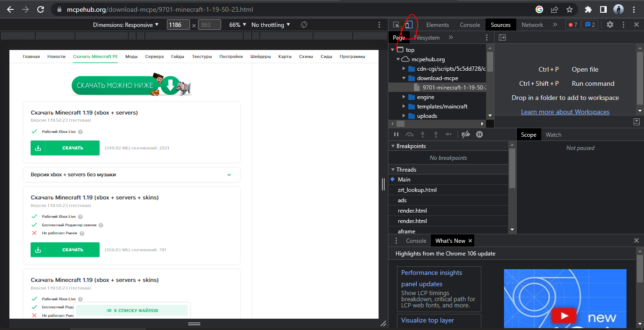Open DevTools three-dot customize menu
Image resolution: width=644 pixels, height=330 pixels.
pyautogui.click(x=623, y=25)
